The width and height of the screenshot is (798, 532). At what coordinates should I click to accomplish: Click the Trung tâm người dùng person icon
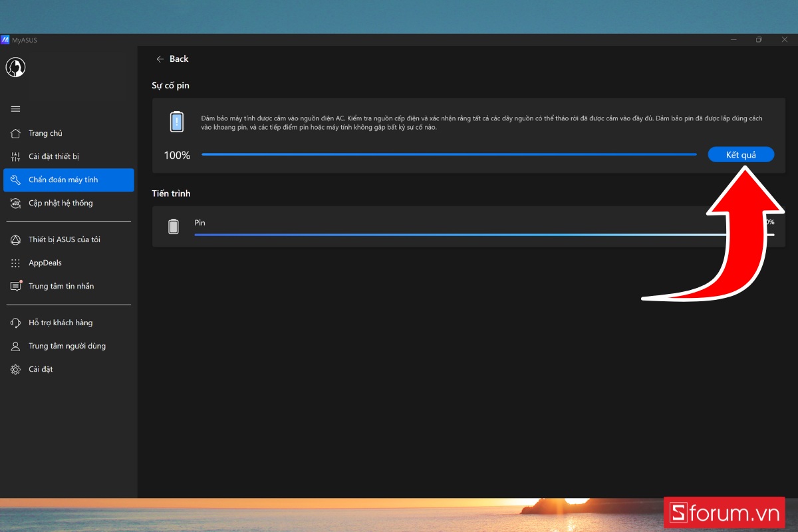coord(15,346)
